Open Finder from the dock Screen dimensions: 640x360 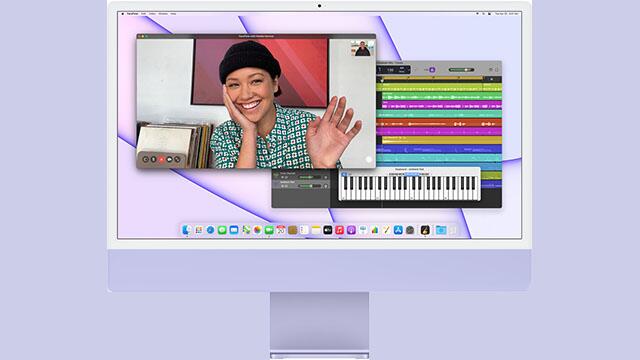pos(187,230)
